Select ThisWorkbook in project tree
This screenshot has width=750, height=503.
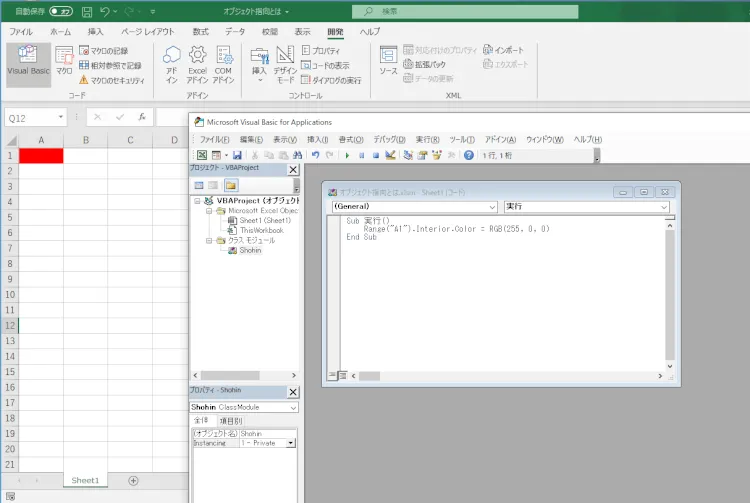point(261,230)
